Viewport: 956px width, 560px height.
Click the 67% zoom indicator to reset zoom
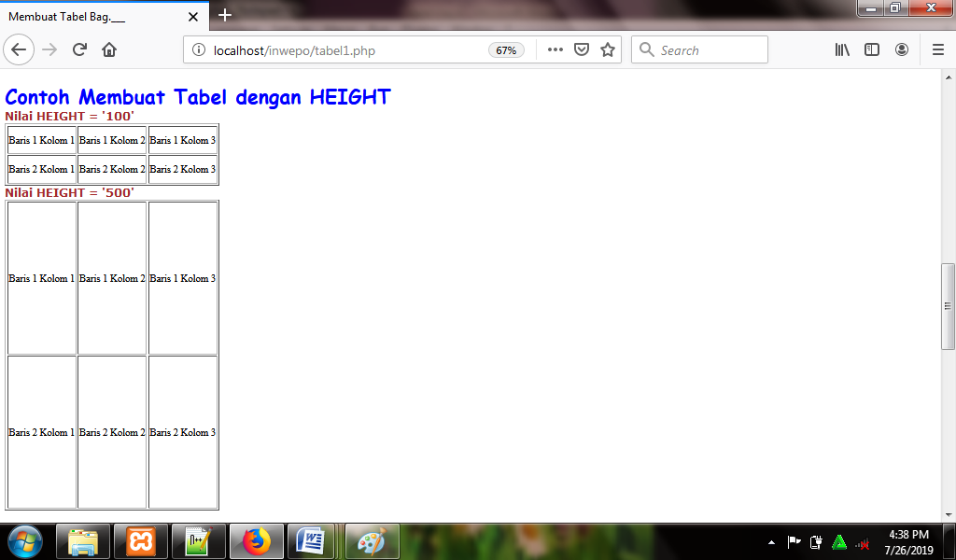click(505, 50)
